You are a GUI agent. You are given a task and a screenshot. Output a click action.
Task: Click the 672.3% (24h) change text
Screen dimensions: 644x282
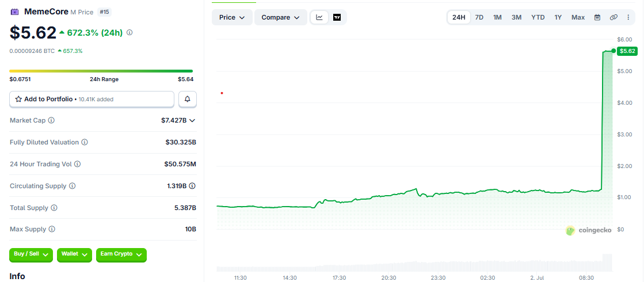point(95,32)
